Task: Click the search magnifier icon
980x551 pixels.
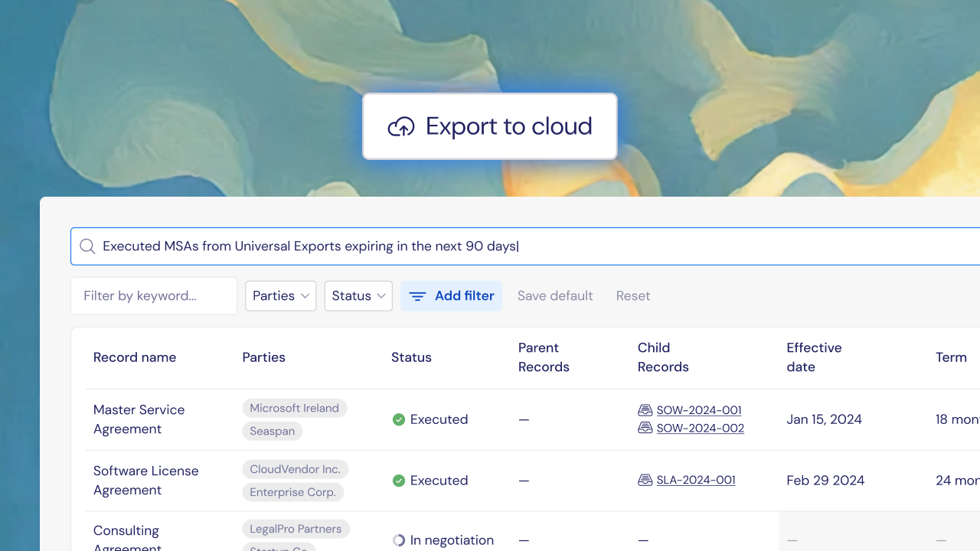Action: pos(87,246)
